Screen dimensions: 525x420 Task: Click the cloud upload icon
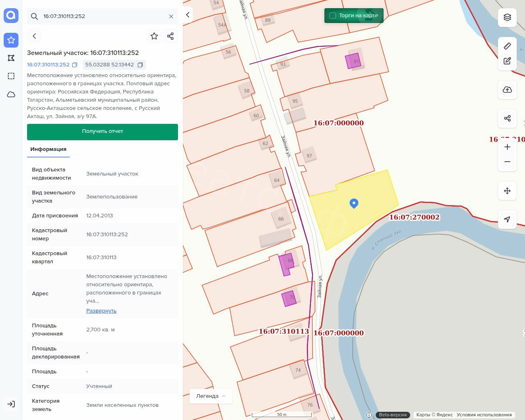pos(507,90)
